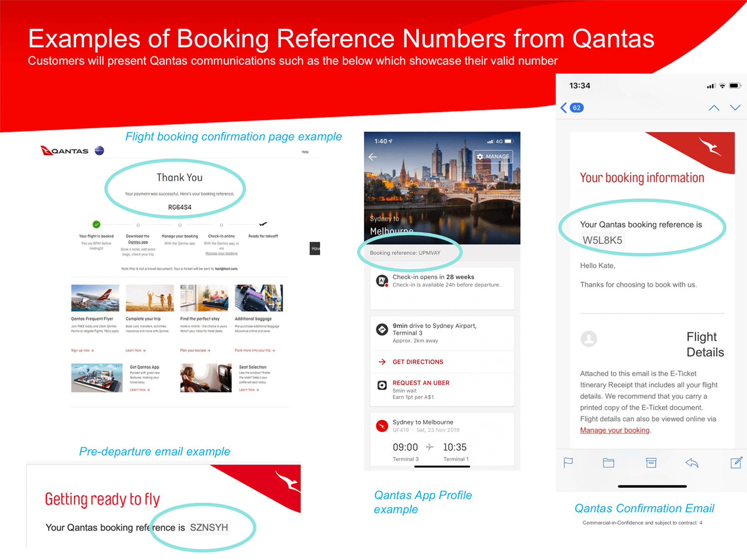Click Learn how under Seat Selection
747x560 pixels.
pos(249,390)
